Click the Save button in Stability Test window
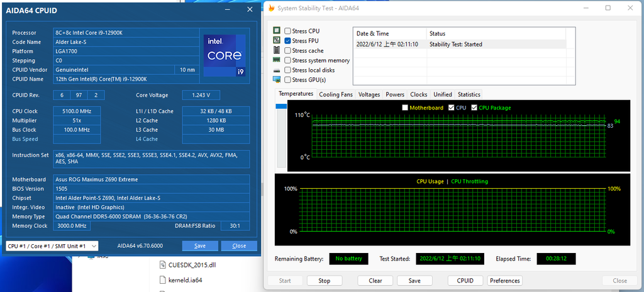The width and height of the screenshot is (644, 292). tap(414, 281)
